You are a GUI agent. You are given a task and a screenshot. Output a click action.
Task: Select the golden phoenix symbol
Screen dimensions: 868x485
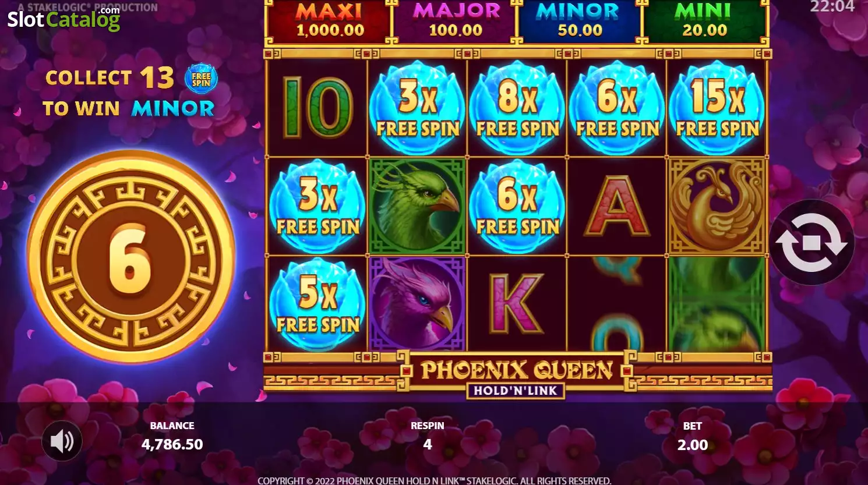click(717, 206)
